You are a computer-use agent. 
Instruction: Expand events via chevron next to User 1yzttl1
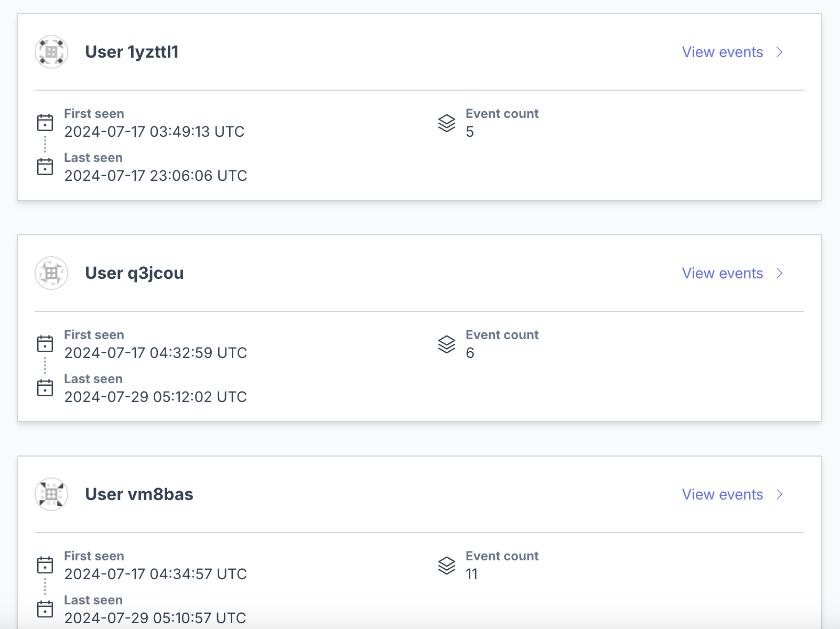pos(780,52)
